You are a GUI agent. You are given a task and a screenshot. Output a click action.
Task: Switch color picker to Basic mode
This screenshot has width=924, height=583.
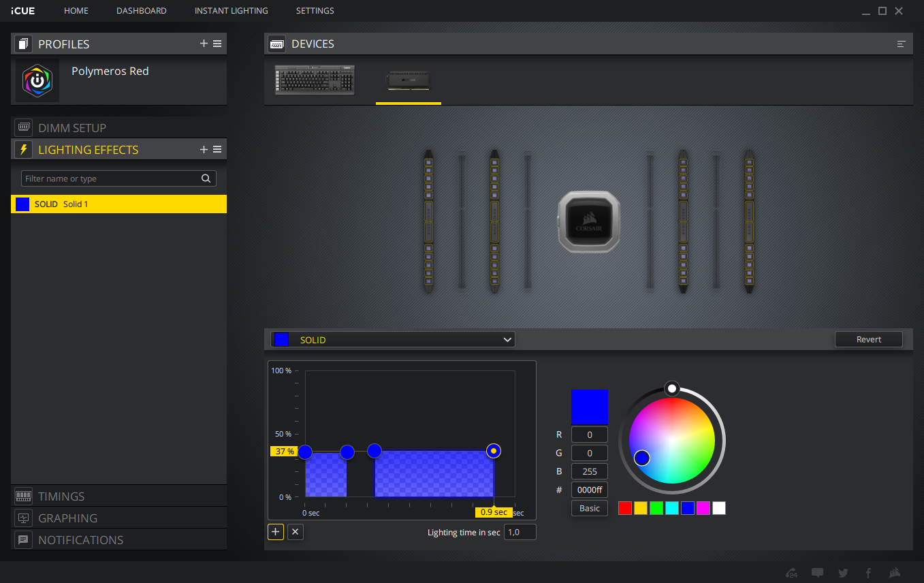(589, 508)
